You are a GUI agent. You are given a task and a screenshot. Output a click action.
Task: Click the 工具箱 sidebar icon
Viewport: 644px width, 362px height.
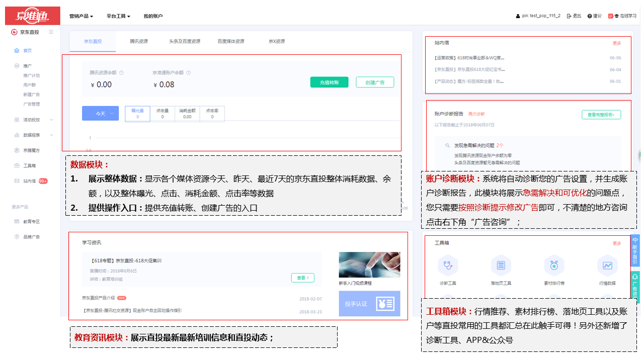(17, 165)
